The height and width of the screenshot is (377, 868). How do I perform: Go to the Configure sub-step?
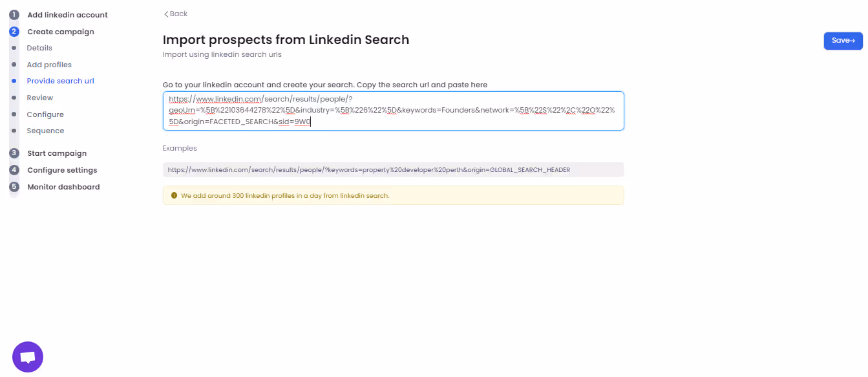[45, 114]
